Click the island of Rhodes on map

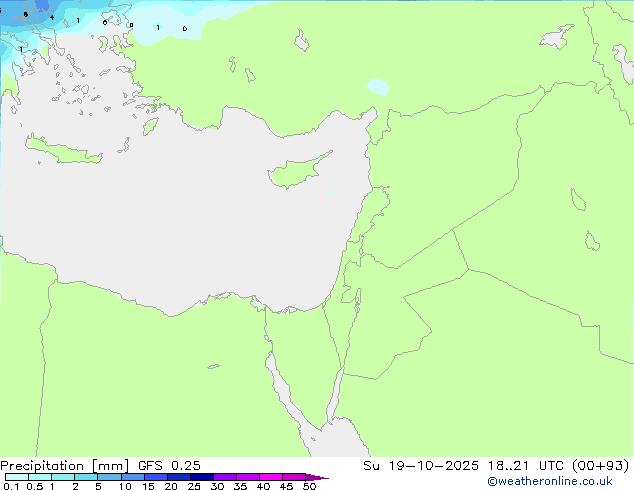pos(150,126)
